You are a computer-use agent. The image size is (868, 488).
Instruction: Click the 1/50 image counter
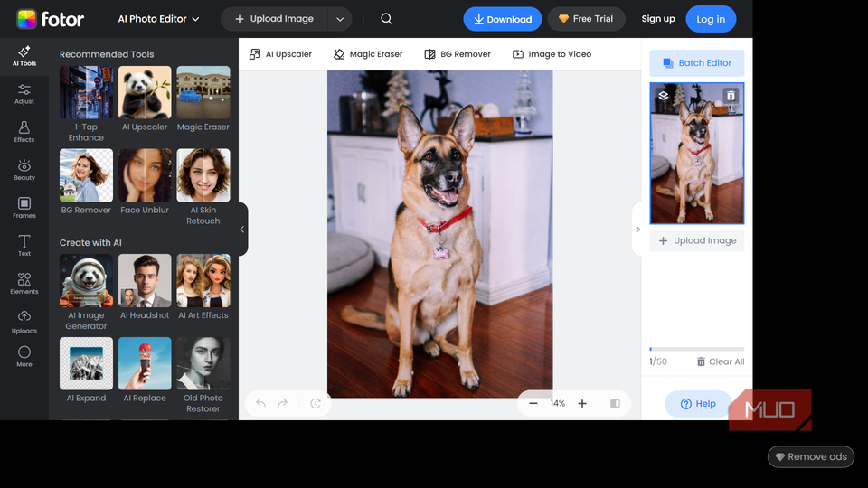(x=658, y=361)
